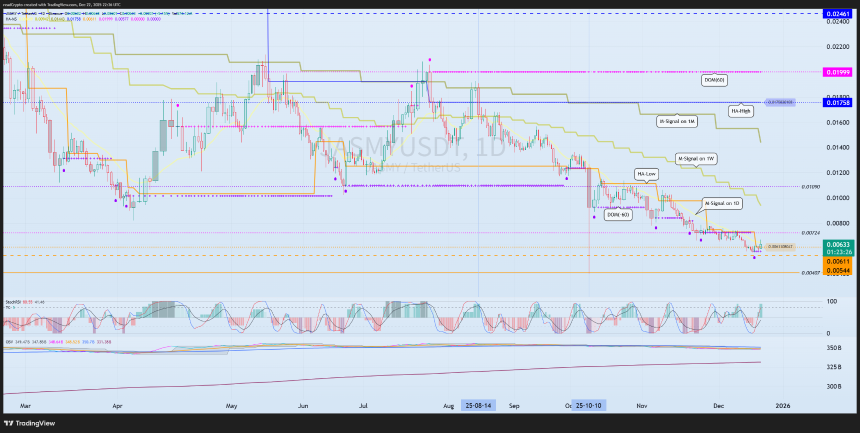Click the 0.02200 price axis tick
The image size is (860, 433).
pyautogui.click(x=836, y=47)
